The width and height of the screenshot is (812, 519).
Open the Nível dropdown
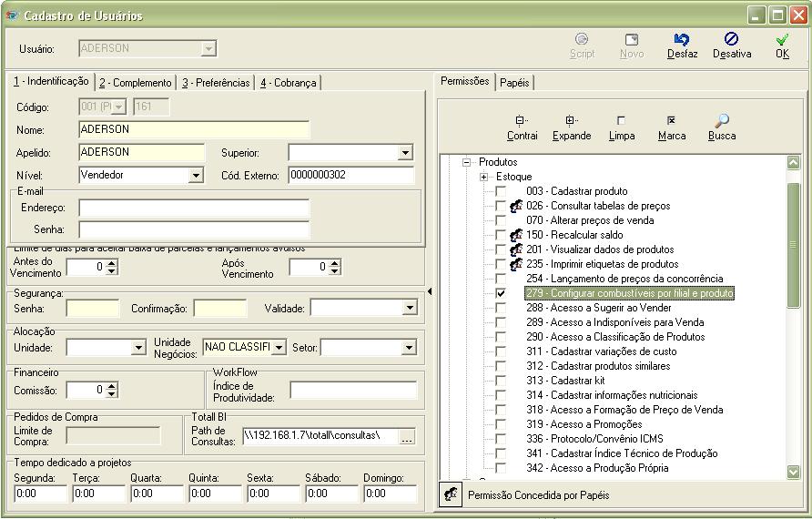(196, 176)
